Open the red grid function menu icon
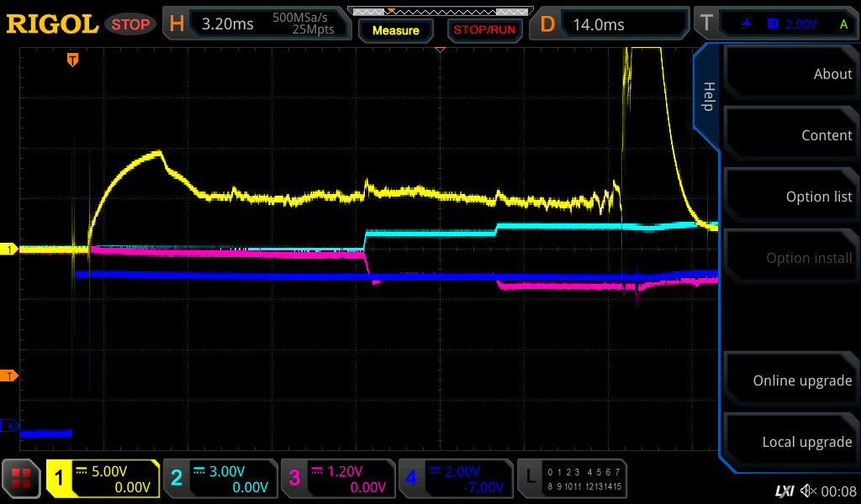 [x=22, y=479]
